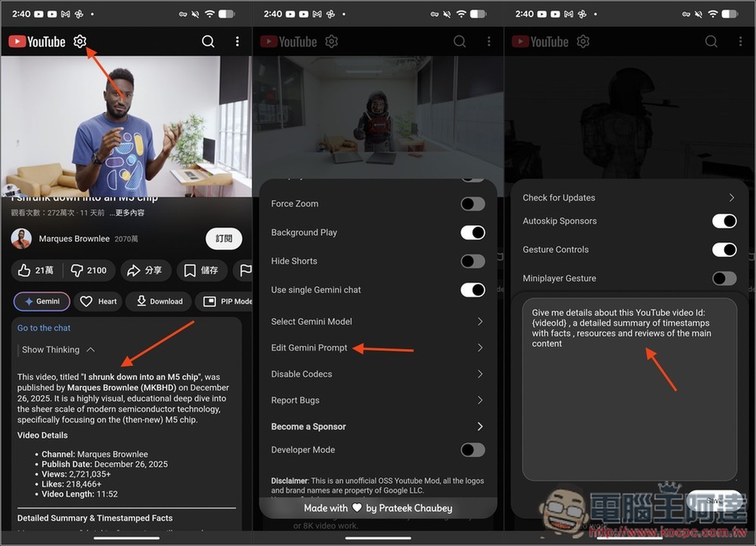Open the three-dot overflow menu

pyautogui.click(x=237, y=42)
